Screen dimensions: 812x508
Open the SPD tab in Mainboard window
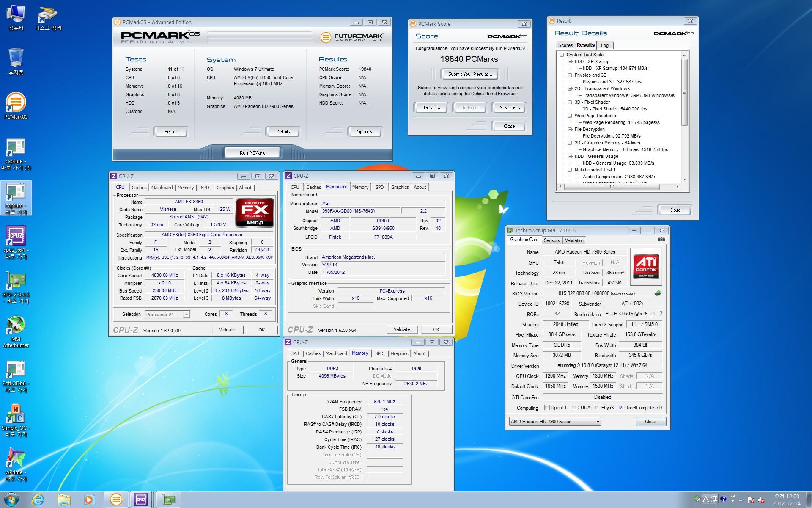click(379, 187)
